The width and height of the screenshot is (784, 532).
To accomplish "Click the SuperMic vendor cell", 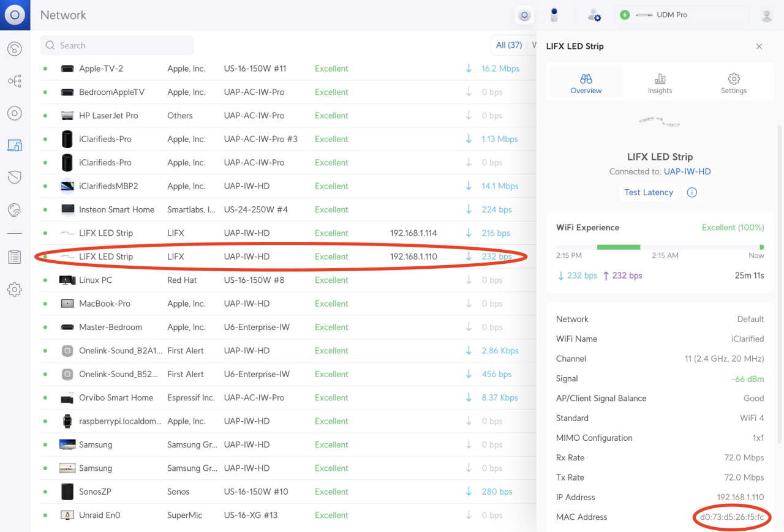I will (x=185, y=515).
